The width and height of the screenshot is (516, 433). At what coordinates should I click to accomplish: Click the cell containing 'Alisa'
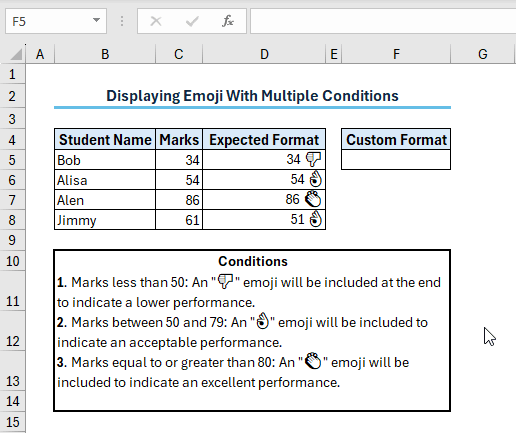pos(105,180)
